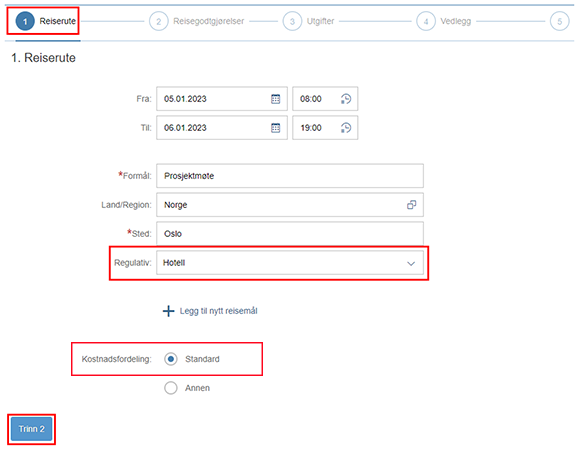Viewport: 580px width, 453px height.
Task: Click step 1 circle Reiserute
Action: [x=25, y=21]
